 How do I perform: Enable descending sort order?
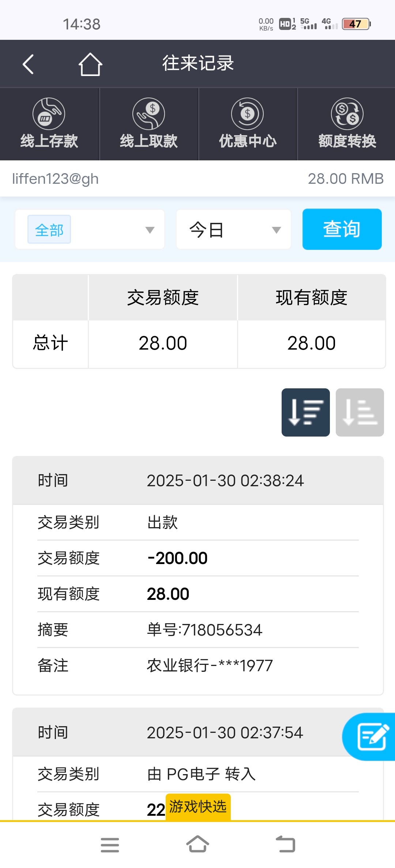tap(305, 412)
